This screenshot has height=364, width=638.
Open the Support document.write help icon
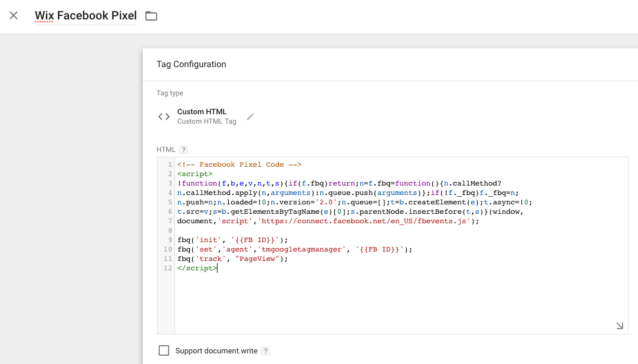tap(265, 351)
